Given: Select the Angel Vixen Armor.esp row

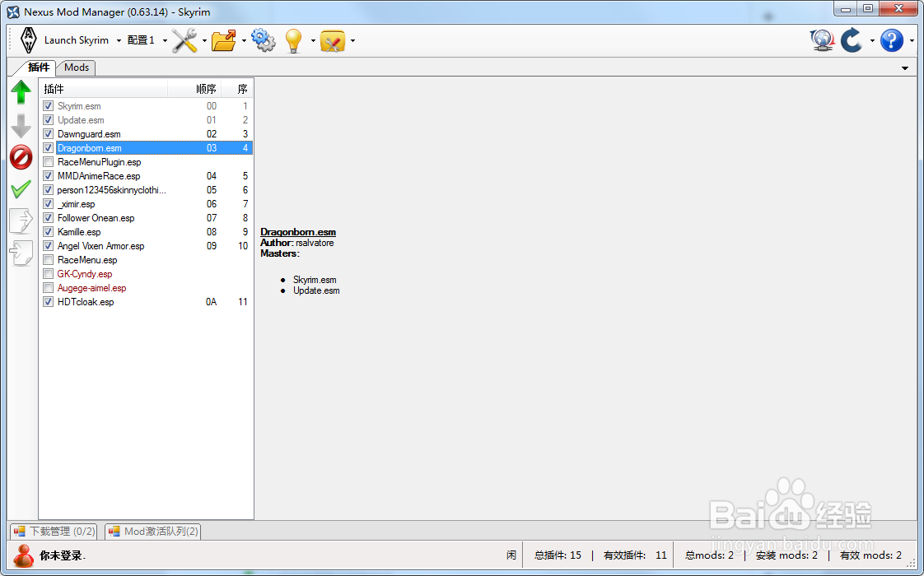Looking at the screenshot, I should pos(146,246).
